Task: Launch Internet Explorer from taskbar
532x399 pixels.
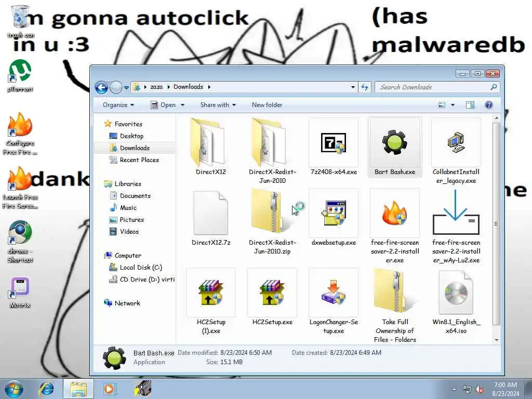Action: click(x=47, y=389)
